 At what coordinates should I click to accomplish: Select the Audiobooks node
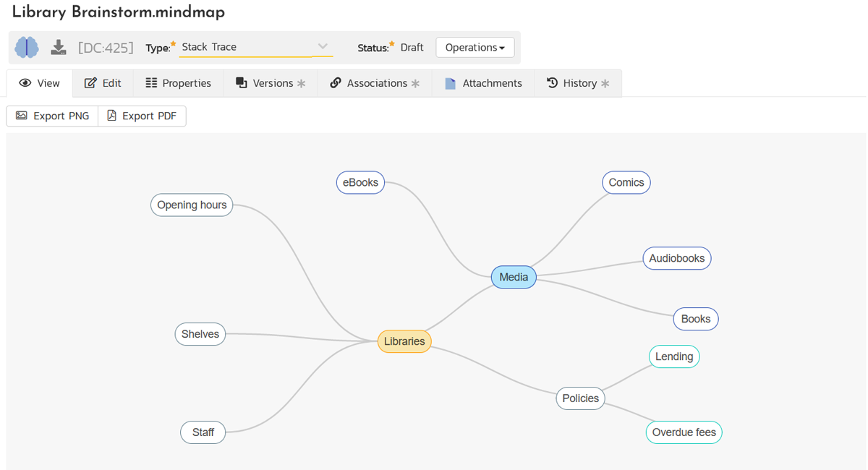click(676, 258)
